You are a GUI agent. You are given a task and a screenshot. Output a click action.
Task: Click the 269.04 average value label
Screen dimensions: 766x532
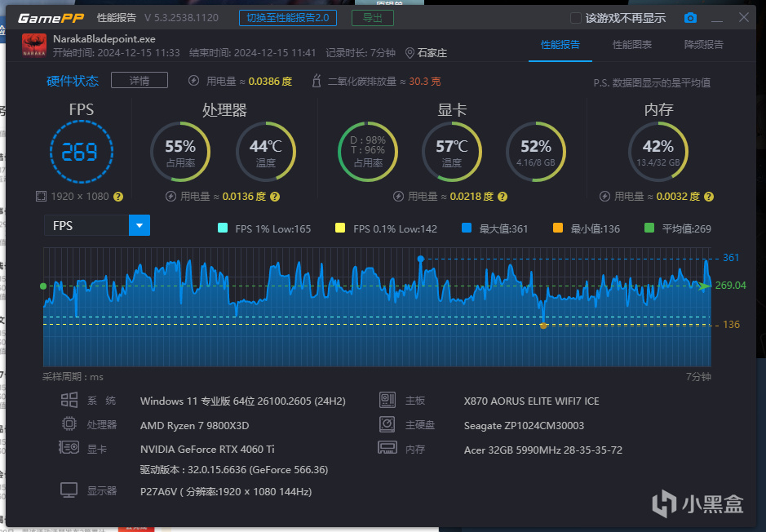730,286
